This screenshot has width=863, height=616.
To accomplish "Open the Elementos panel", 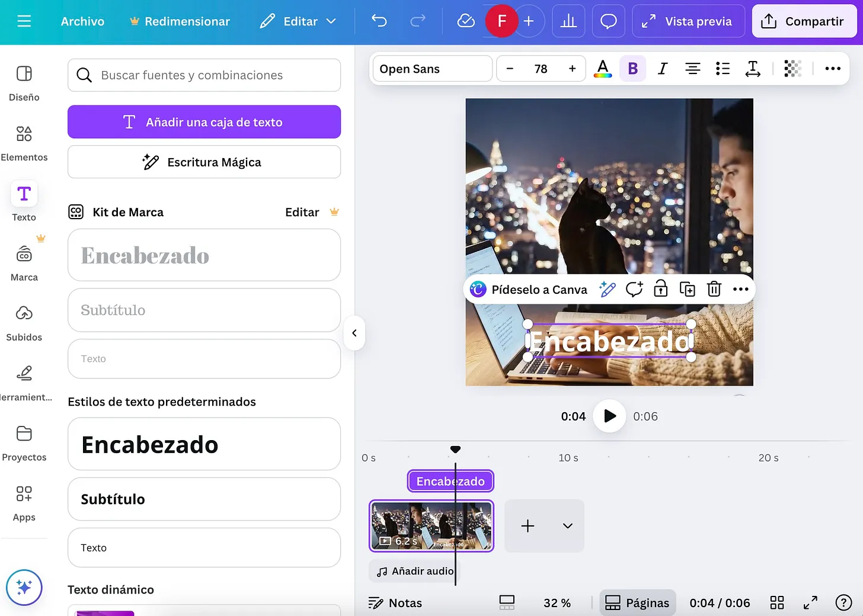I will click(24, 142).
